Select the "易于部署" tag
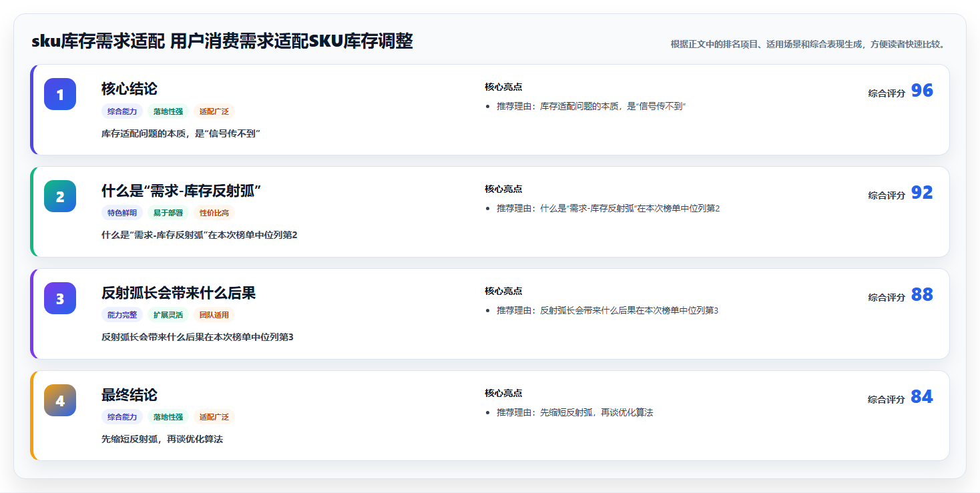 [168, 213]
